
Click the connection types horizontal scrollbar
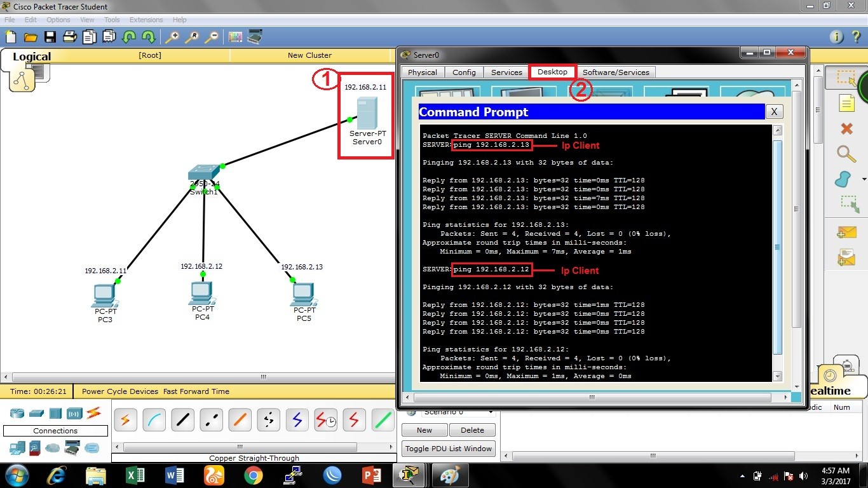point(254,447)
